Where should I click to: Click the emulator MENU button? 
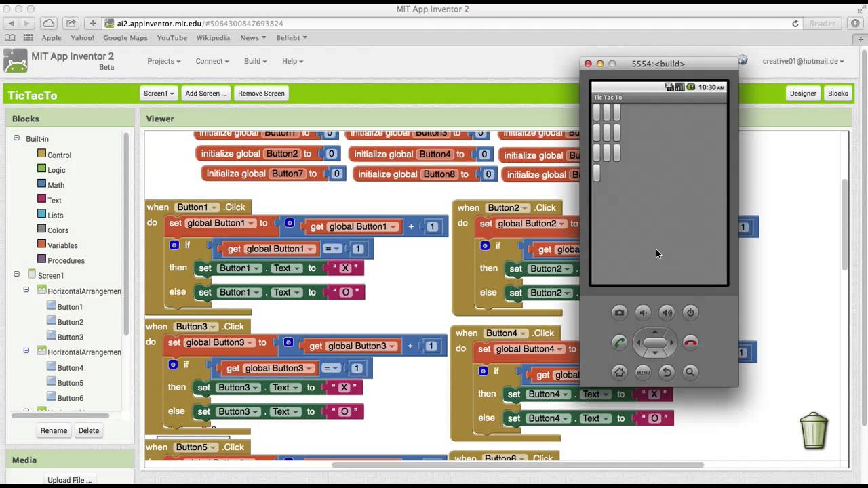[643, 372]
